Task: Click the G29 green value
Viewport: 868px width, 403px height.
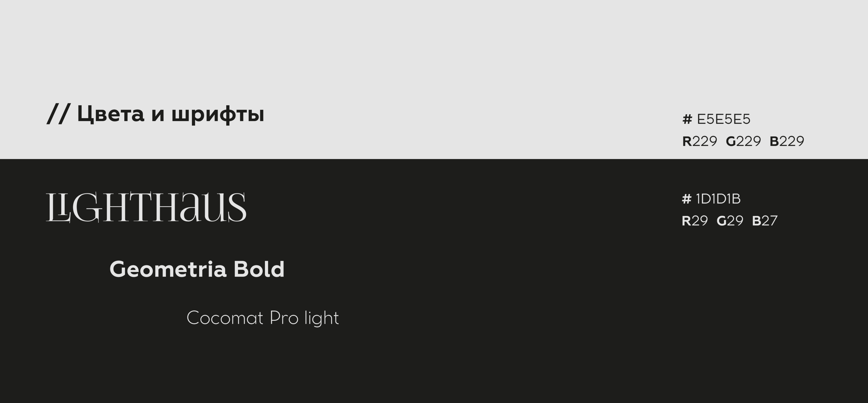Action: (729, 221)
